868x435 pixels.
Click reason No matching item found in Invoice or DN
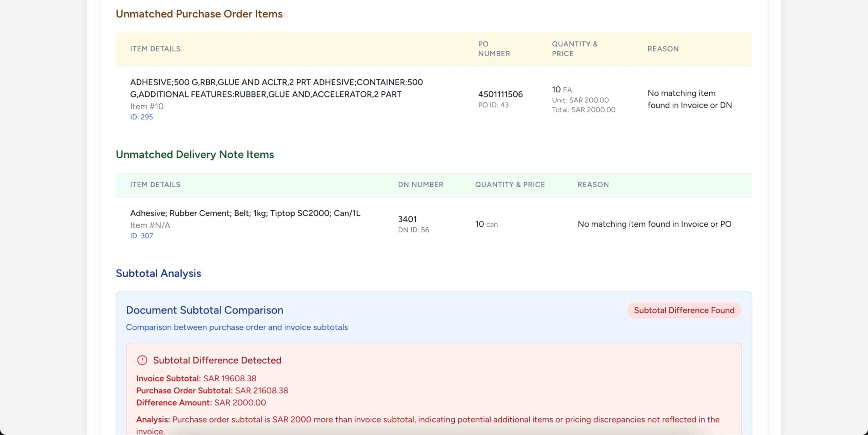click(690, 99)
